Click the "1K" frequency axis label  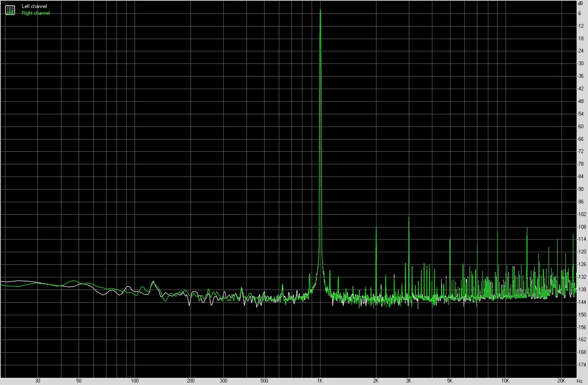pos(320,381)
